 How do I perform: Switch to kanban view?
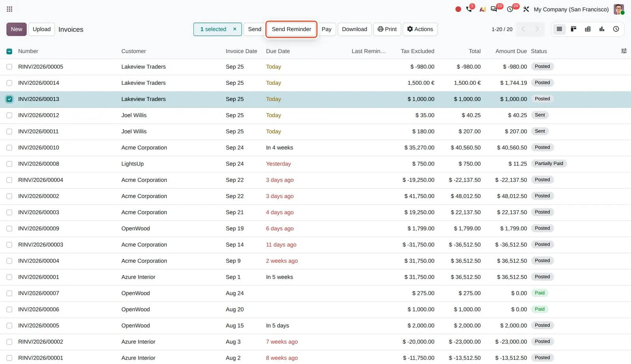pyautogui.click(x=573, y=29)
